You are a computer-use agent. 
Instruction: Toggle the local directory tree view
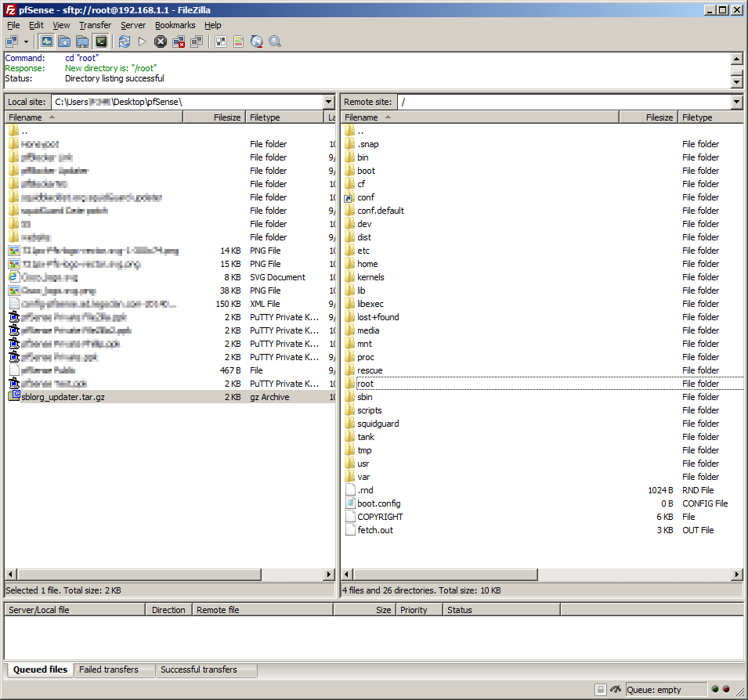tap(64, 42)
